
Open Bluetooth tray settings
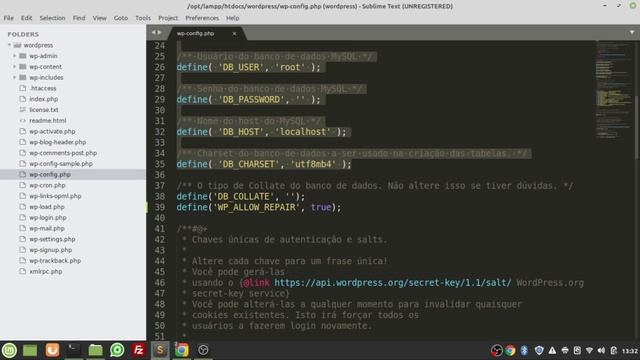(524, 350)
